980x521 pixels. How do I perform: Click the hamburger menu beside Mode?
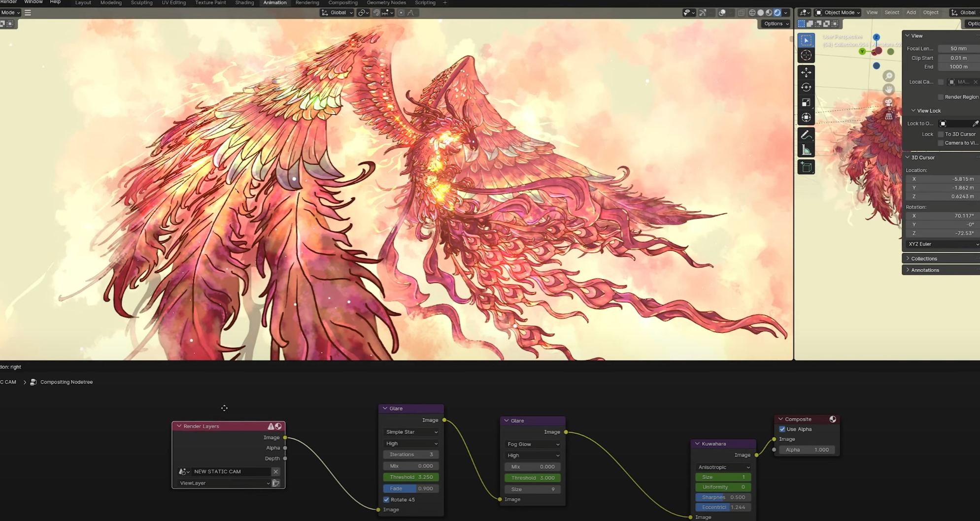(x=28, y=13)
